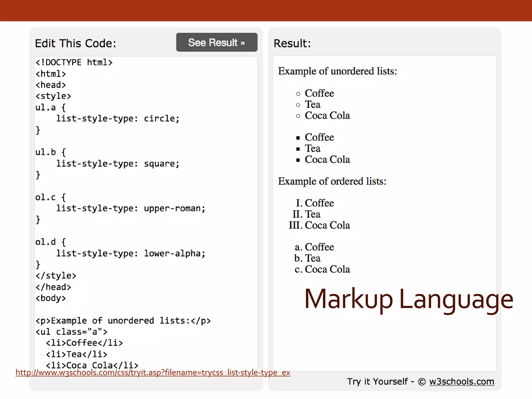The width and height of the screenshot is (532, 399).
Task: Click the '<body>' tag line
Action: click(x=51, y=298)
